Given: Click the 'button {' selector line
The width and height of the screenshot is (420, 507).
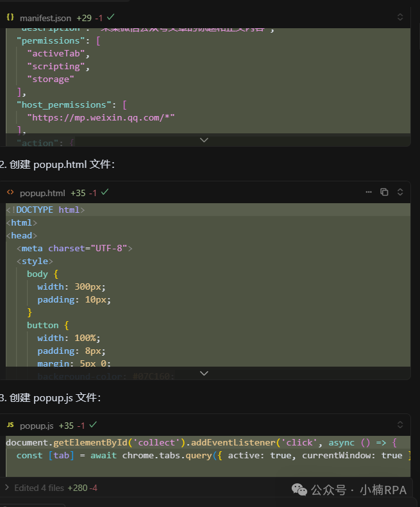Looking at the screenshot, I should pos(48,325).
